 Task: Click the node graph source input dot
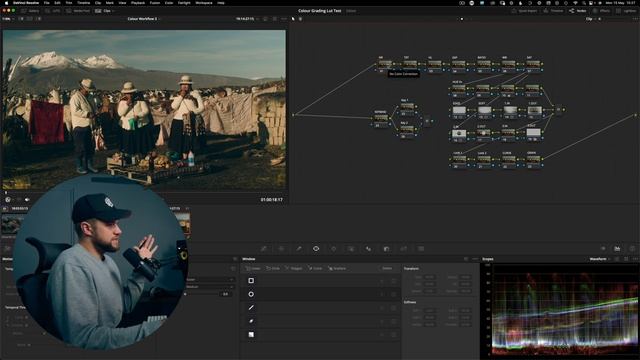pos(293,115)
